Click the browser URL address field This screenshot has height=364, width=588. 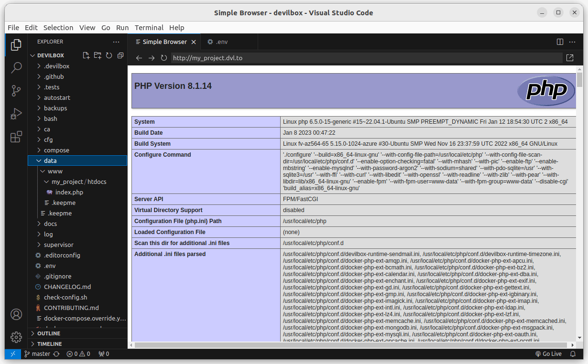[366, 58]
